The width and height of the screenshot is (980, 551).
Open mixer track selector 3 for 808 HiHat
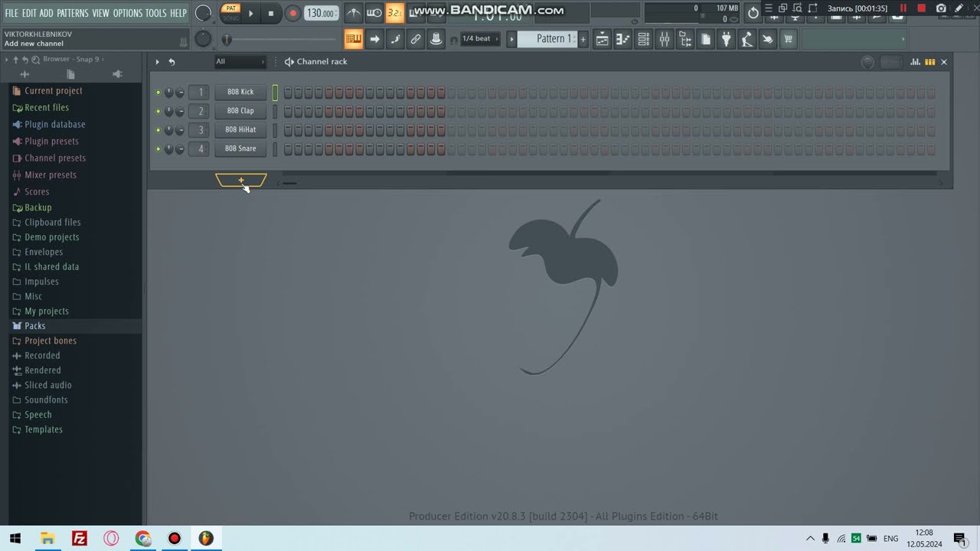[201, 130]
